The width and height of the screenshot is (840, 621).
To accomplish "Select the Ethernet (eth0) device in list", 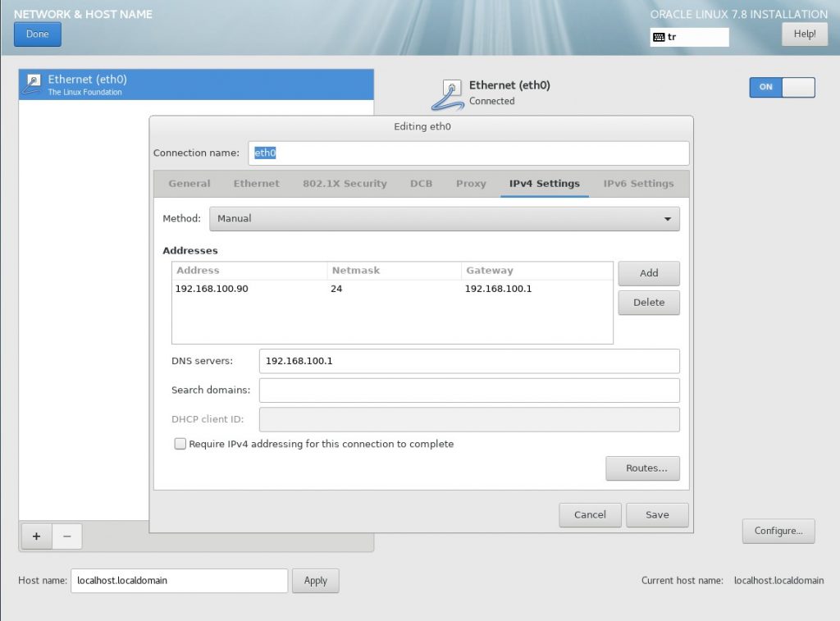I will [196, 84].
